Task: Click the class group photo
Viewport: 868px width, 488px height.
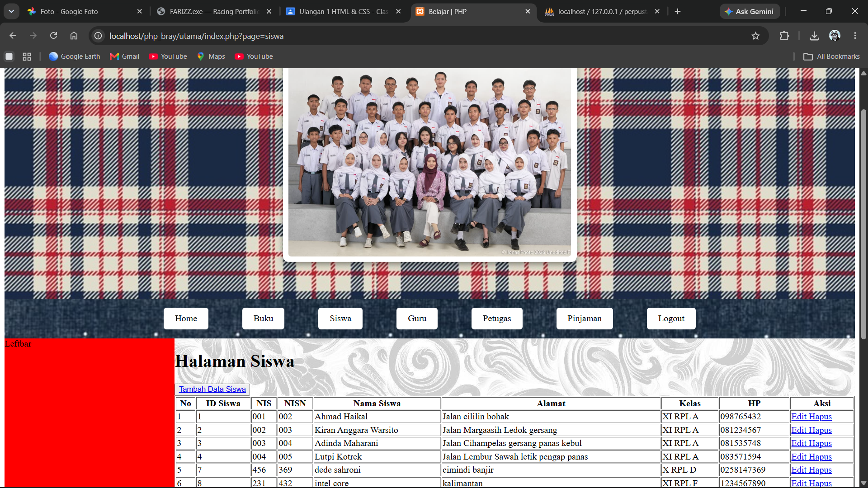Action: pyautogui.click(x=429, y=163)
